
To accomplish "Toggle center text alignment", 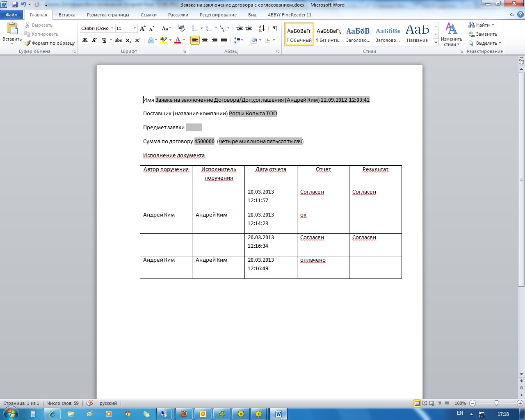I will 205,40.
